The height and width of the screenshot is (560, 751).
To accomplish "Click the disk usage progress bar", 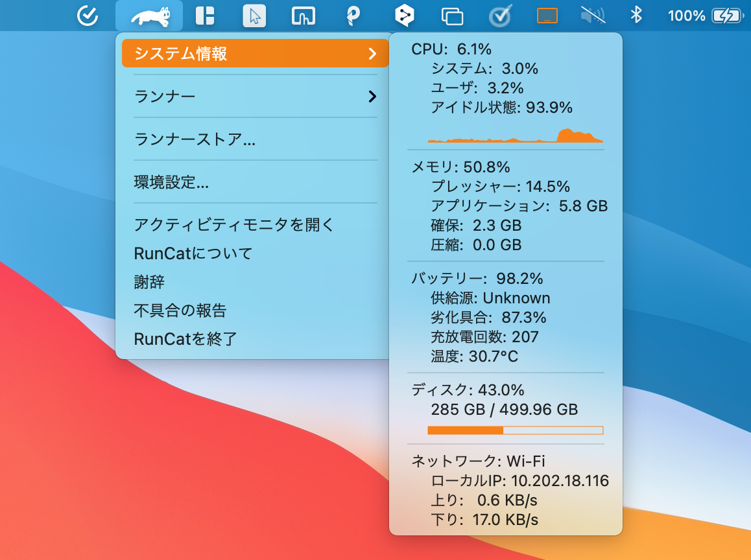I will pyautogui.click(x=516, y=430).
